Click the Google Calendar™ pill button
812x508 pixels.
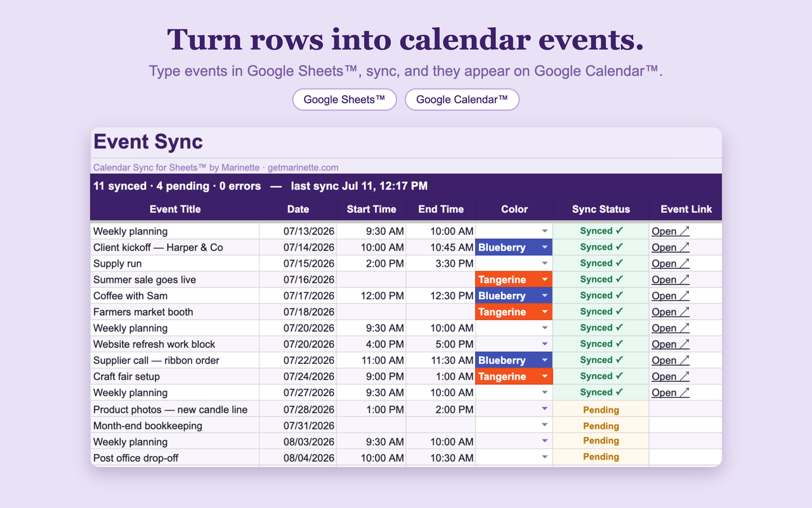point(462,100)
